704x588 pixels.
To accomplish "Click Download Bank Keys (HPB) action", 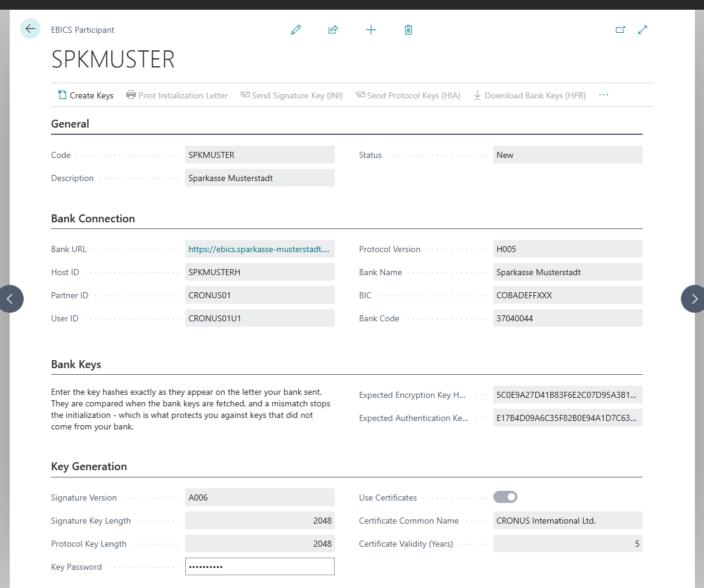I will [530, 95].
